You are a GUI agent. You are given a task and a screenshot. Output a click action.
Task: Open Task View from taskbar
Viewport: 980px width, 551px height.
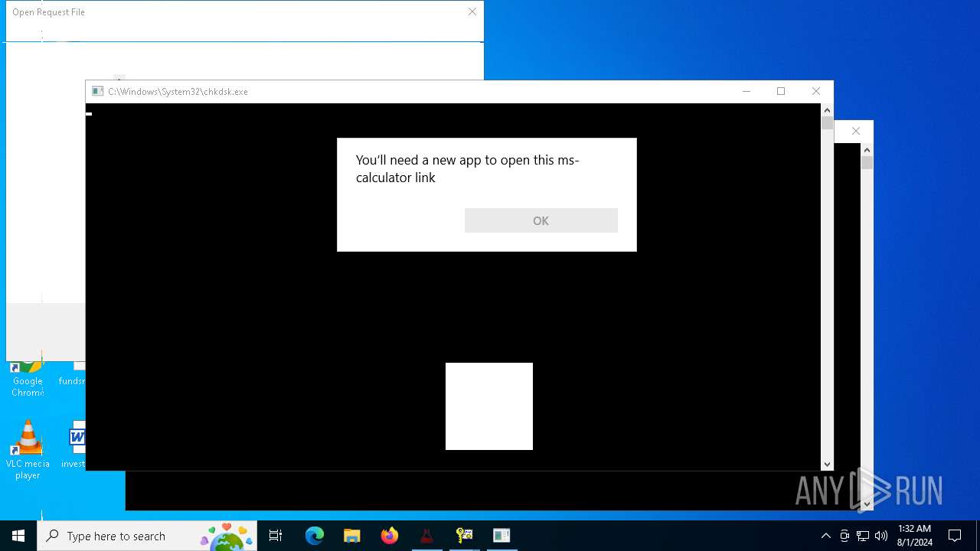276,536
